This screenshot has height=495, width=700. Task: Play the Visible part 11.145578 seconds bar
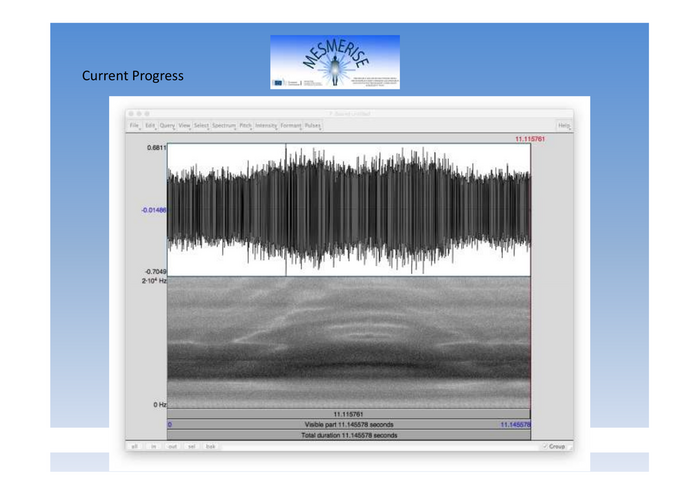point(348,425)
